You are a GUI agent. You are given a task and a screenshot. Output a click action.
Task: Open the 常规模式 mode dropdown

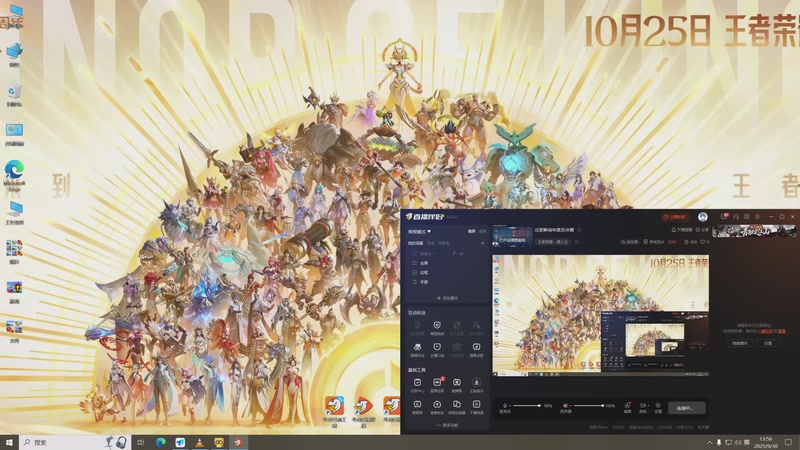coord(419,232)
